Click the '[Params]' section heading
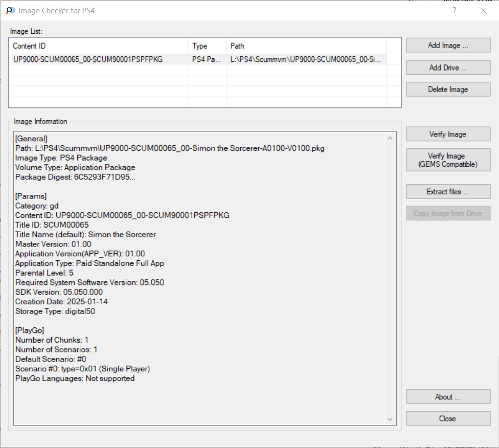Viewport: 499px width, 448px height. tap(31, 196)
